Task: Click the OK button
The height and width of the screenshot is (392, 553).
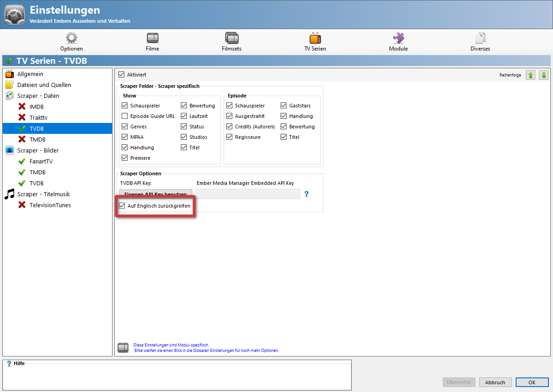Action: click(532, 382)
